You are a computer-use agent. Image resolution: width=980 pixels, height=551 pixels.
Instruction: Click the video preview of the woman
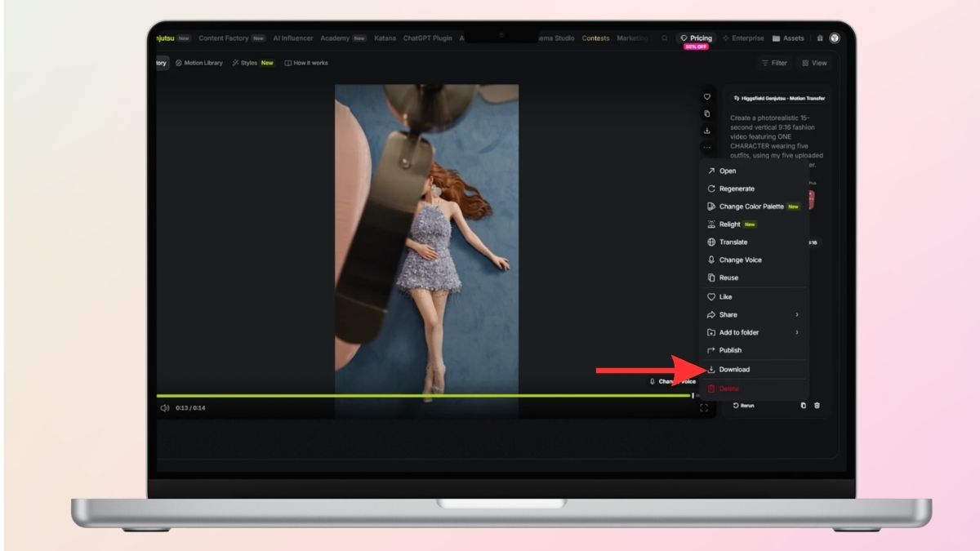(426, 251)
